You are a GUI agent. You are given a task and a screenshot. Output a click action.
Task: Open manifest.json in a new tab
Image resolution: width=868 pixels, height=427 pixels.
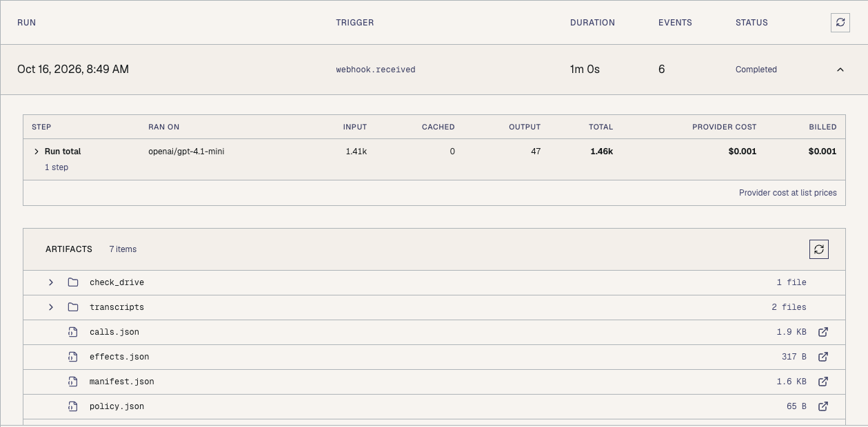pyautogui.click(x=822, y=382)
